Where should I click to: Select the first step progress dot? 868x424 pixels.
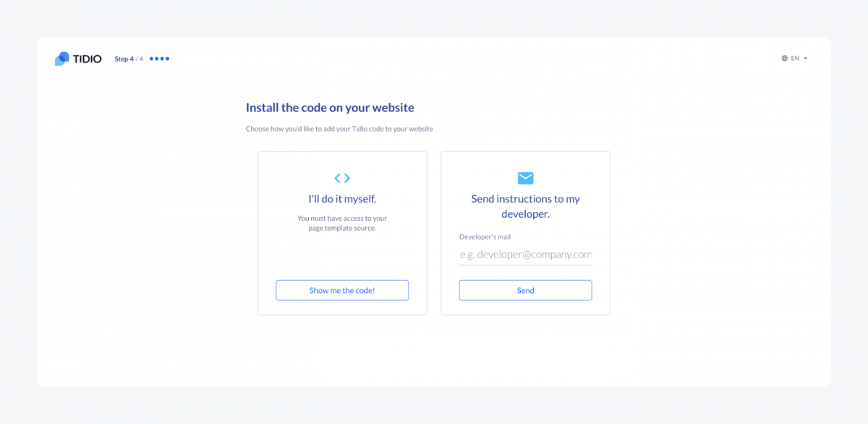pyautogui.click(x=152, y=59)
